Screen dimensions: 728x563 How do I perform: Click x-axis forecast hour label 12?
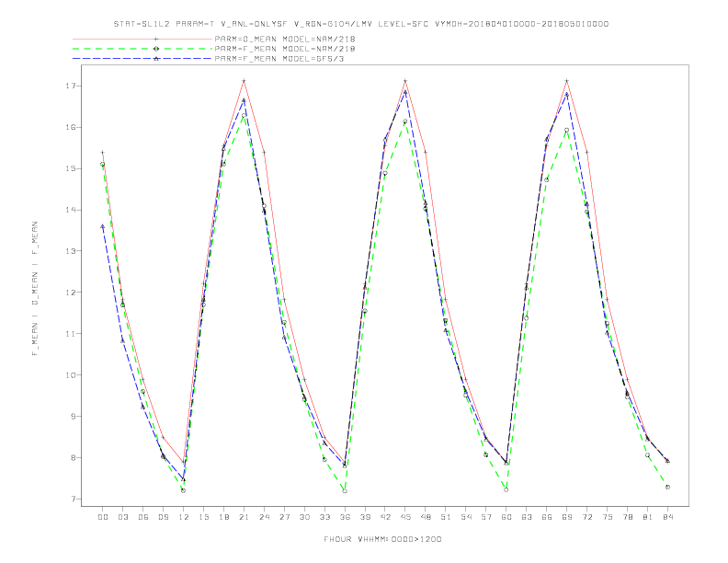(184, 517)
